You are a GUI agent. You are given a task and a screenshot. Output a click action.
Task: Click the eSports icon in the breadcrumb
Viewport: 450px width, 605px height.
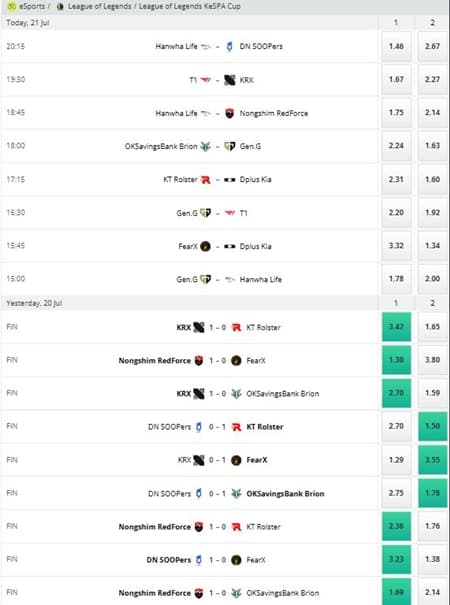(x=12, y=6)
